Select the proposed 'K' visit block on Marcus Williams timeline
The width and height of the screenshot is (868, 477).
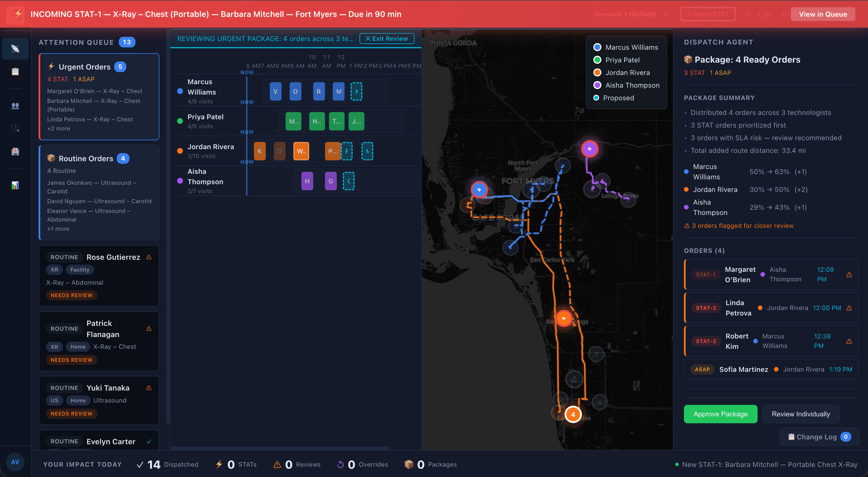[x=357, y=91]
